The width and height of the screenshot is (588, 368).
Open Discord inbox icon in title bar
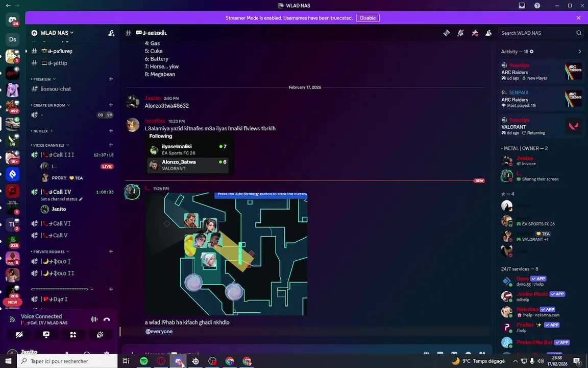(522, 6)
